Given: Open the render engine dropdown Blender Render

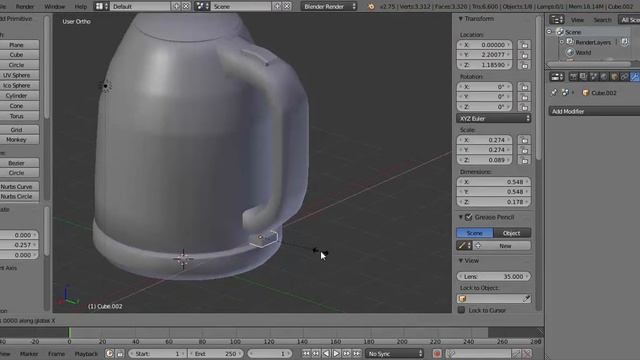Looking at the screenshot, I should click(x=329, y=7).
